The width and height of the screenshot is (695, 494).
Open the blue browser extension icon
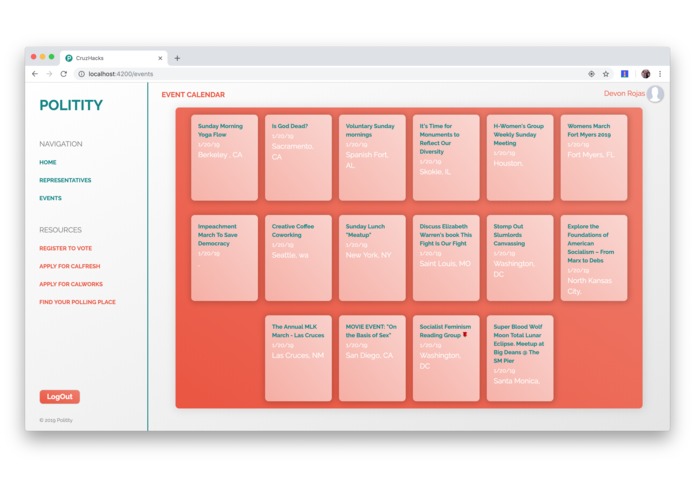625,74
